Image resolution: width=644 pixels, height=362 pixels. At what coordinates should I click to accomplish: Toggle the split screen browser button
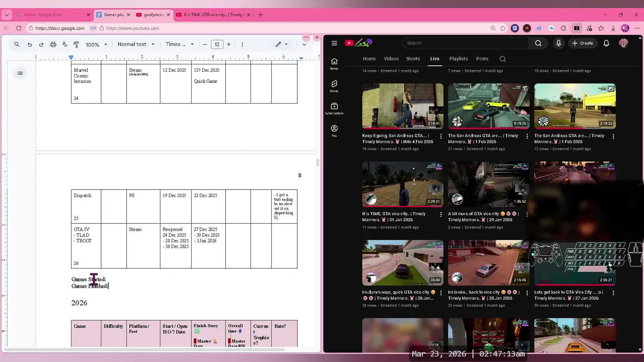point(577,28)
